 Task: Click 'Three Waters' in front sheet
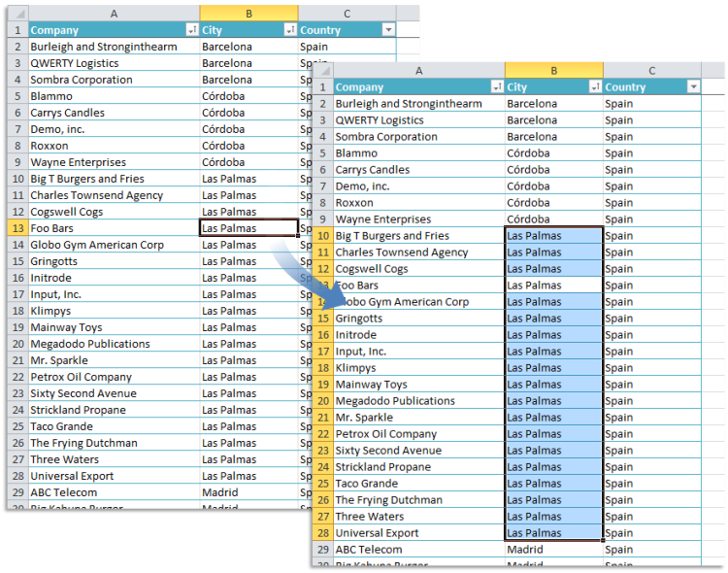[418, 517]
